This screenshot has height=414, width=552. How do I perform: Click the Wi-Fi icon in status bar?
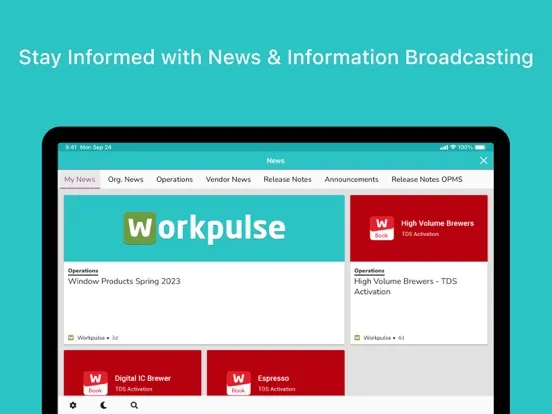point(453,147)
